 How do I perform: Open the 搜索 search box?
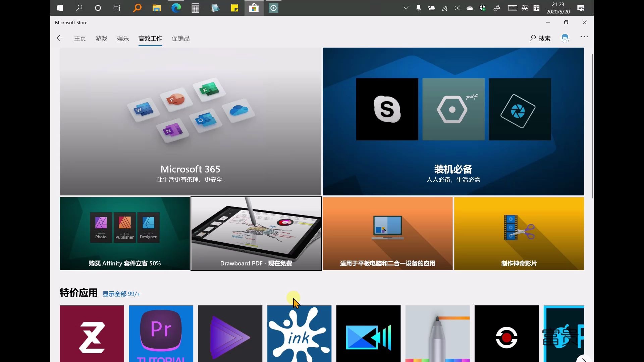pos(540,38)
